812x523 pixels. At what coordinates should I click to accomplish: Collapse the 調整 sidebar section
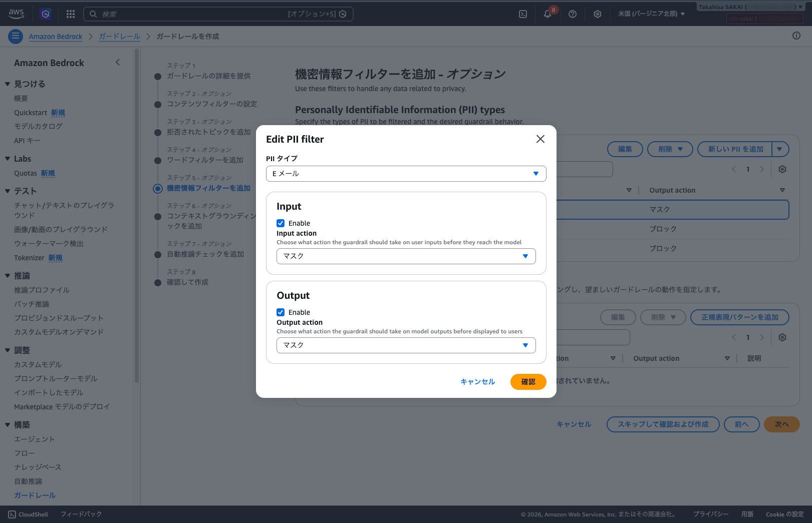[x=8, y=350]
